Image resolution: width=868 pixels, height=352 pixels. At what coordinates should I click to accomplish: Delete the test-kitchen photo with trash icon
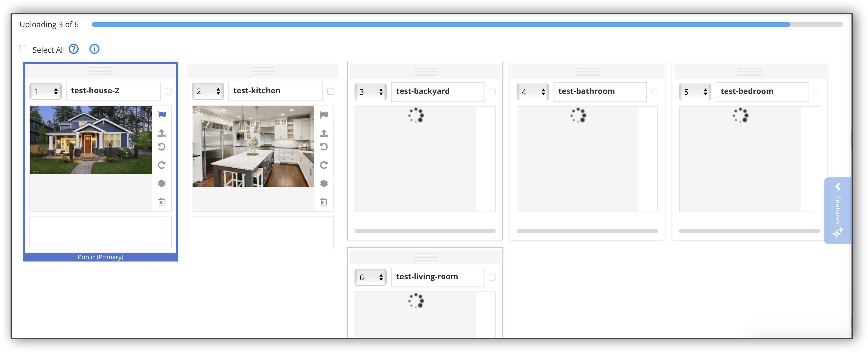tap(324, 202)
